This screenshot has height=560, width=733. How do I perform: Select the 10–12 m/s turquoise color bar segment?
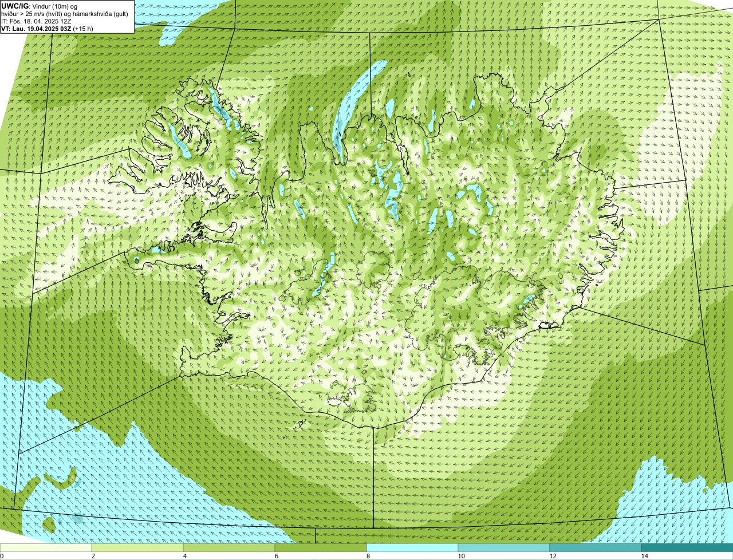tap(504, 547)
